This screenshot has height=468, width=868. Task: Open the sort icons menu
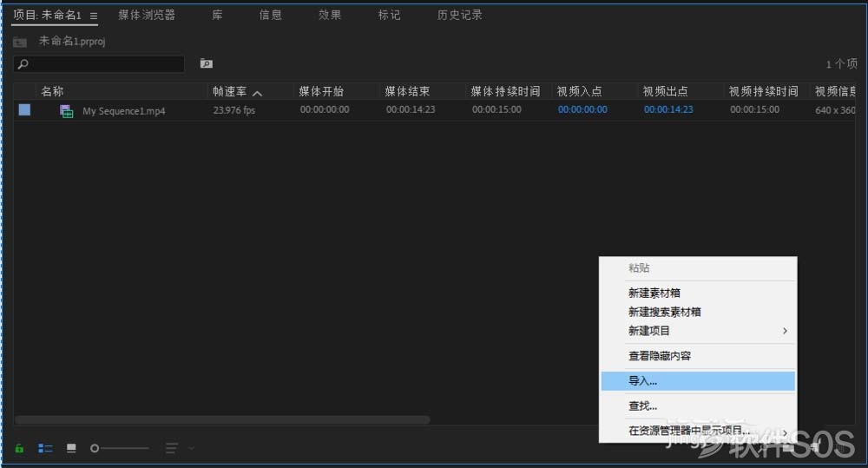(x=172, y=448)
